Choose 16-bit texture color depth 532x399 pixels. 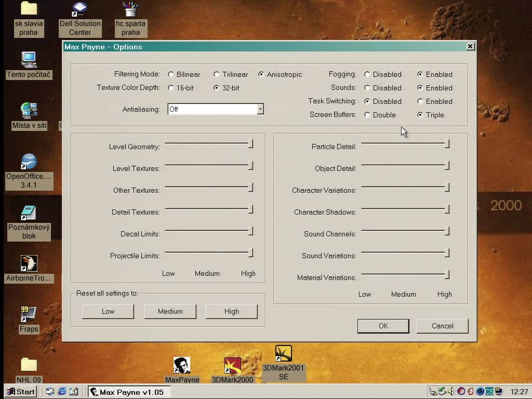click(170, 88)
